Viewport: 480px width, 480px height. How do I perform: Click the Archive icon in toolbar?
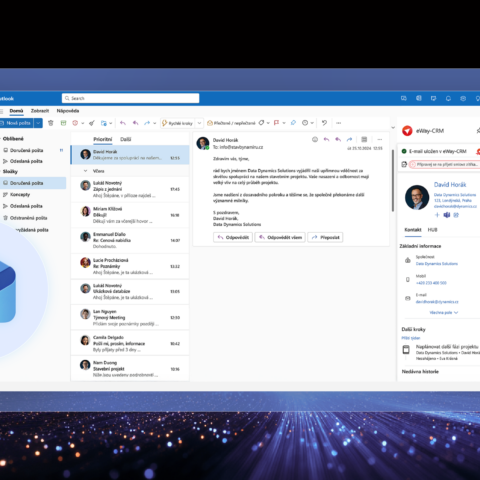point(63,123)
